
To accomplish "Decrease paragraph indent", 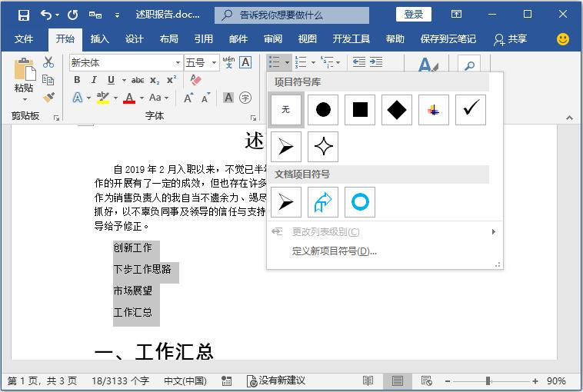I will tap(358, 62).
